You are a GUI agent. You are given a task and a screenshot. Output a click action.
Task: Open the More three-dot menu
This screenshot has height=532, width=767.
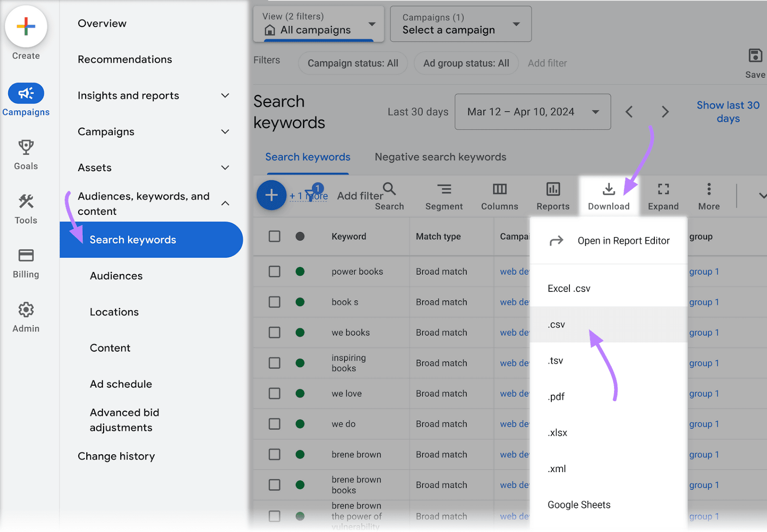click(709, 190)
